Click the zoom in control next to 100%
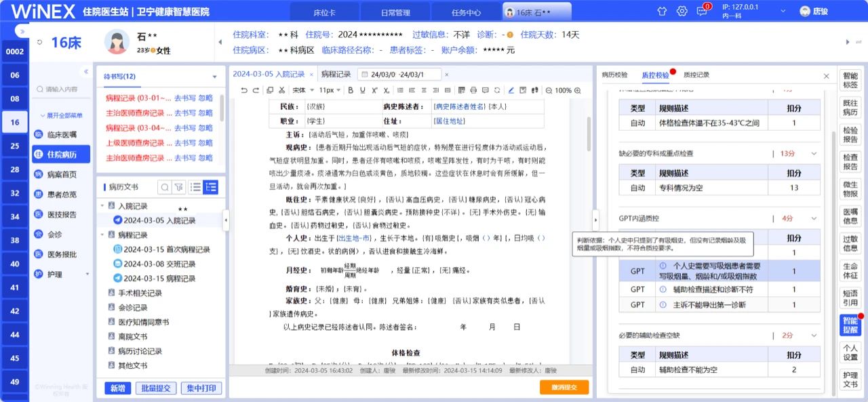This screenshot has width=868, height=402. [x=577, y=89]
